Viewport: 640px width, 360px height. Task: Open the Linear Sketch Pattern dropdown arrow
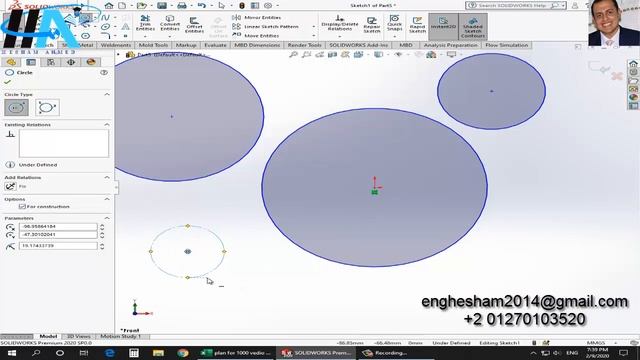coord(313,27)
